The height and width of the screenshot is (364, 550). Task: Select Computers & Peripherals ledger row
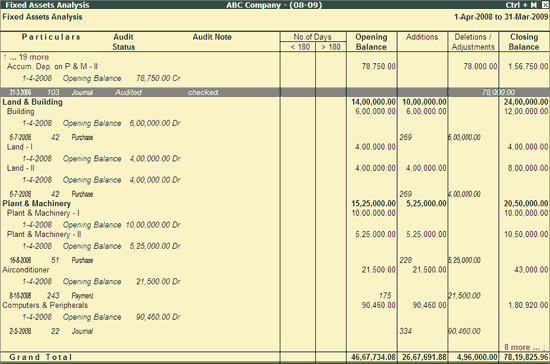[275, 305]
